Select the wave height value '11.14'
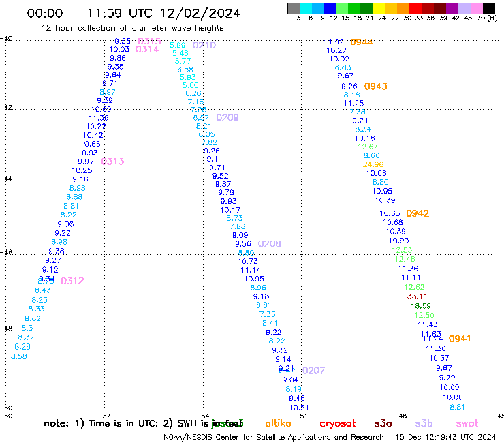This screenshot has height=443, width=504. [251, 271]
